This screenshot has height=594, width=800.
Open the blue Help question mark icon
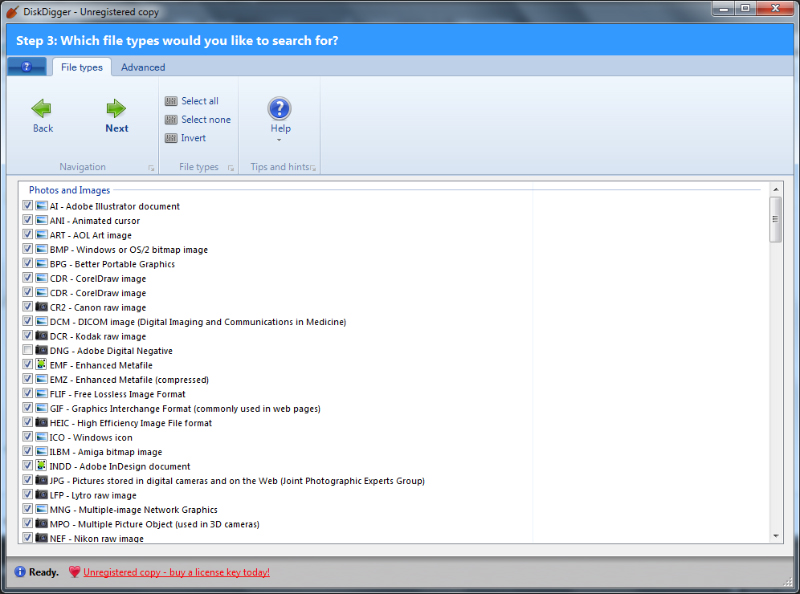pyautogui.click(x=280, y=108)
